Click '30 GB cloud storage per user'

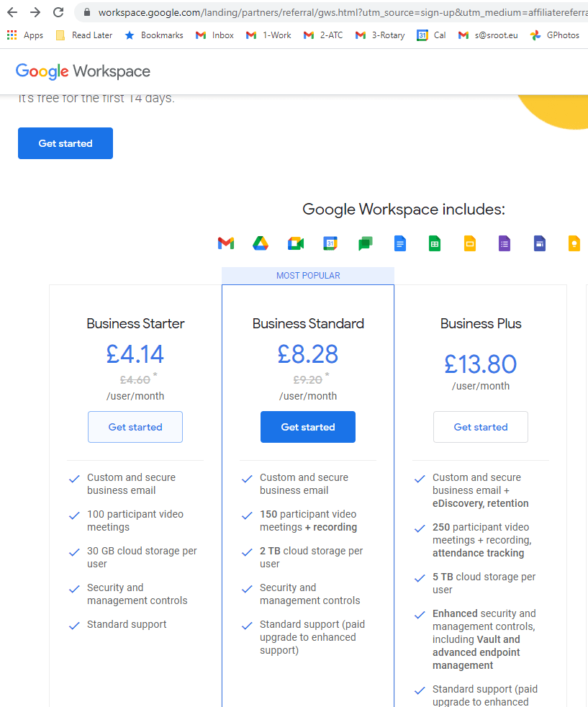[142, 557]
